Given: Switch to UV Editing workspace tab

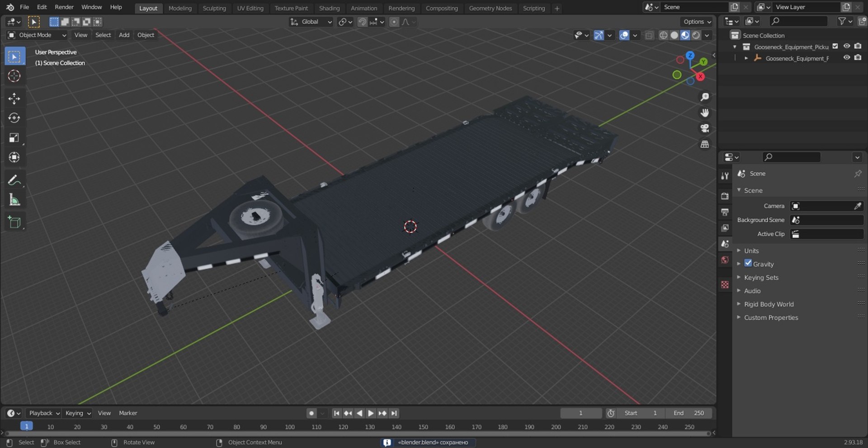Looking at the screenshot, I should click(250, 8).
